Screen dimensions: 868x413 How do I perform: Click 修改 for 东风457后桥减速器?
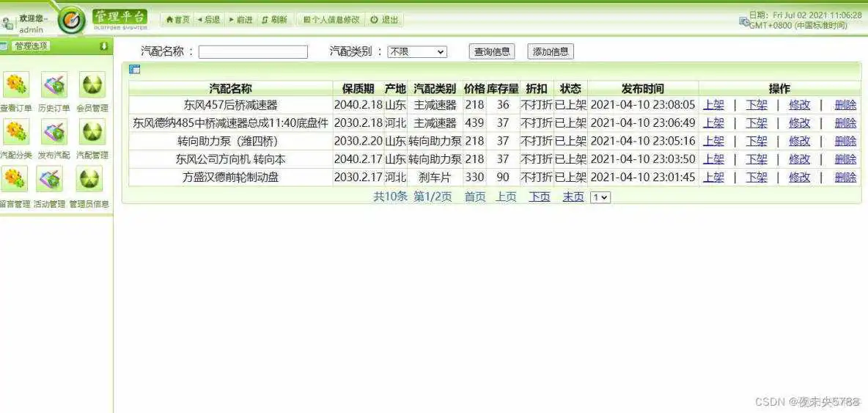[799, 105]
